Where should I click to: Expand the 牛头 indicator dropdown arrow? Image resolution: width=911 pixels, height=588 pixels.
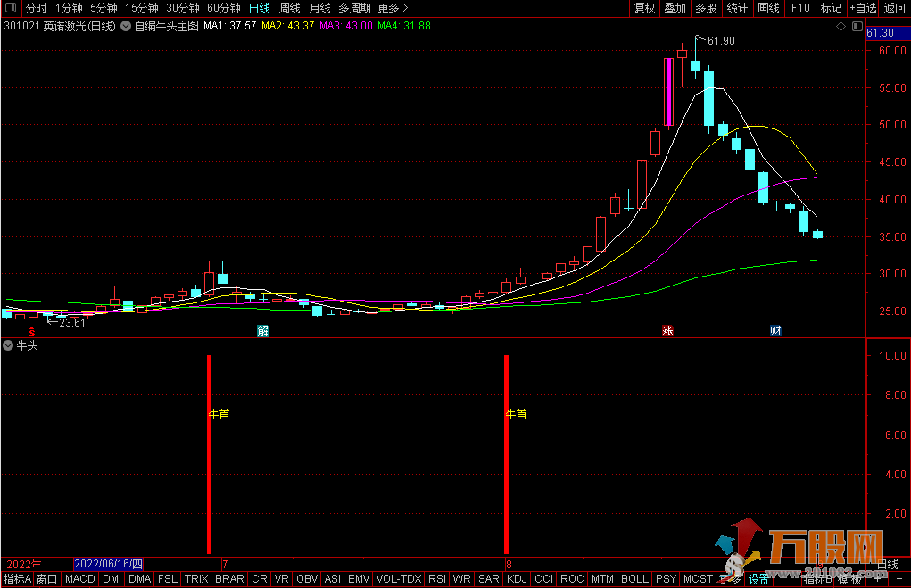(x=8, y=345)
